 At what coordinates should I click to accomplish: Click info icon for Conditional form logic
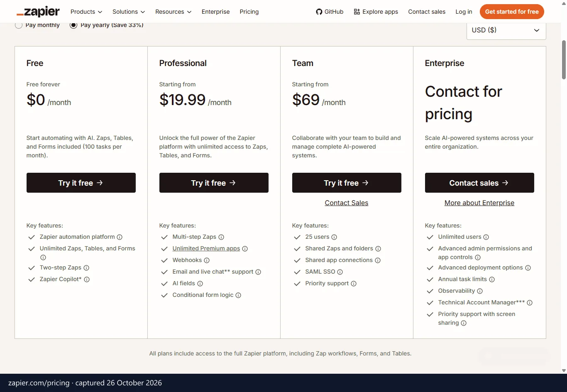238,295
